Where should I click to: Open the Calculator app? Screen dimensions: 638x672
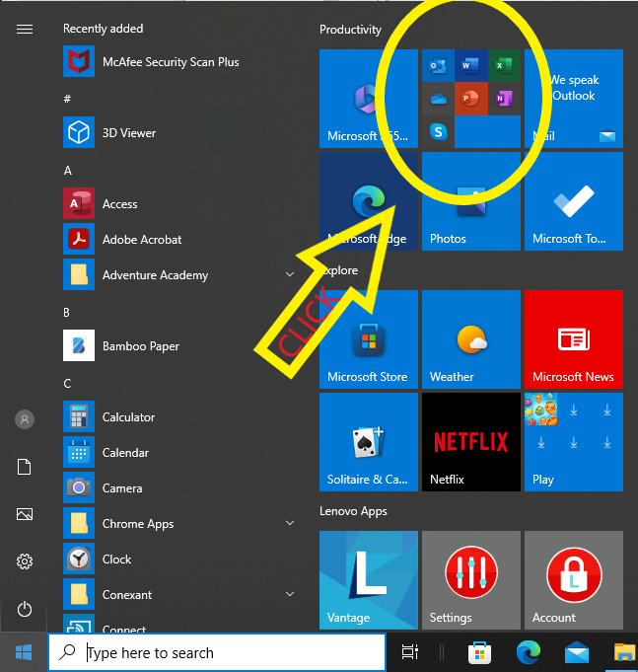108,416
